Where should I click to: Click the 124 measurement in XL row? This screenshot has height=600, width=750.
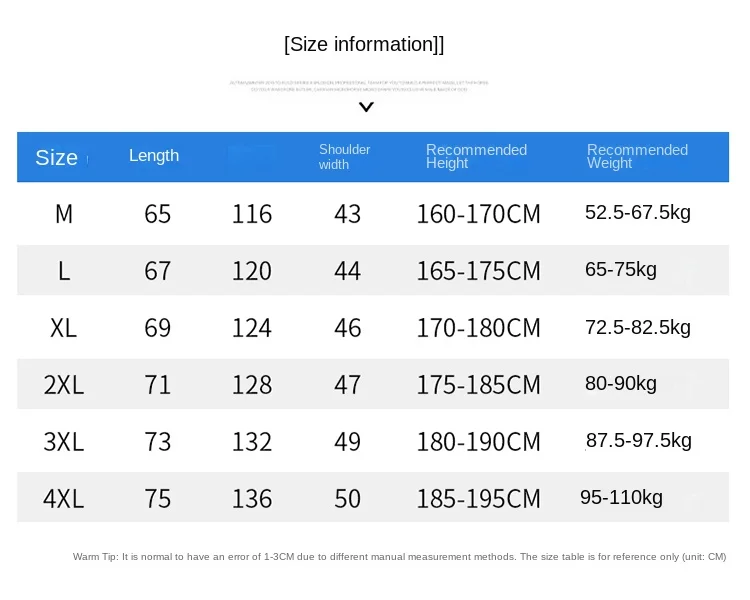coord(252,328)
